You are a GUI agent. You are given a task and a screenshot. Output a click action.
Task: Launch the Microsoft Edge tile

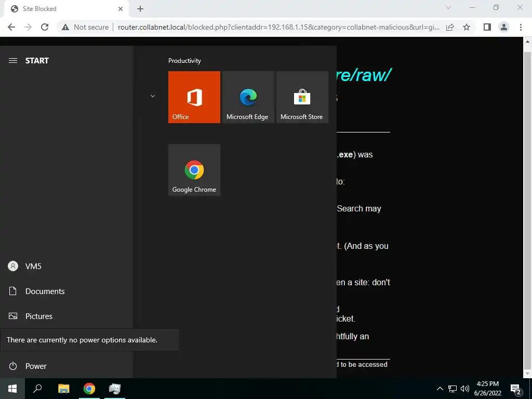click(x=248, y=97)
